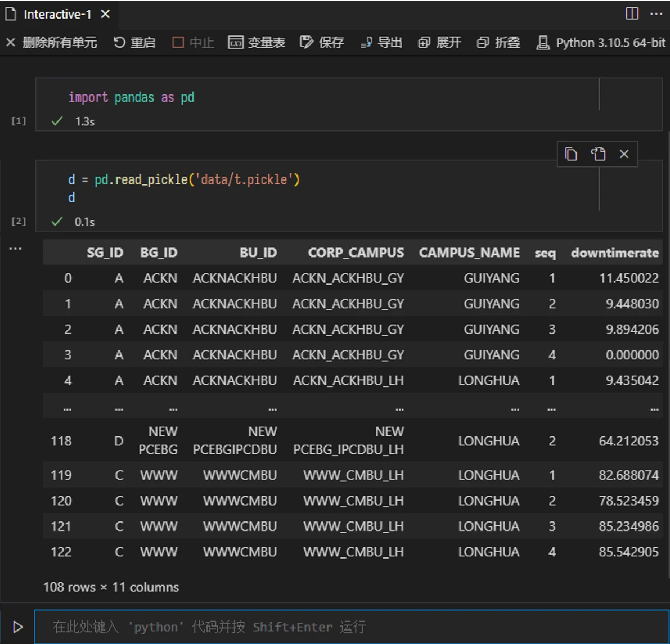Open the editor's top-right more actions menu
This screenshot has width=670, height=644.
(656, 13)
